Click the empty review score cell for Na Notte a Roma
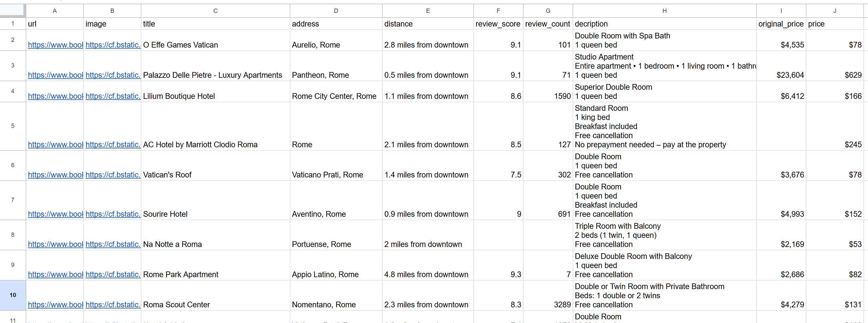 (498, 235)
